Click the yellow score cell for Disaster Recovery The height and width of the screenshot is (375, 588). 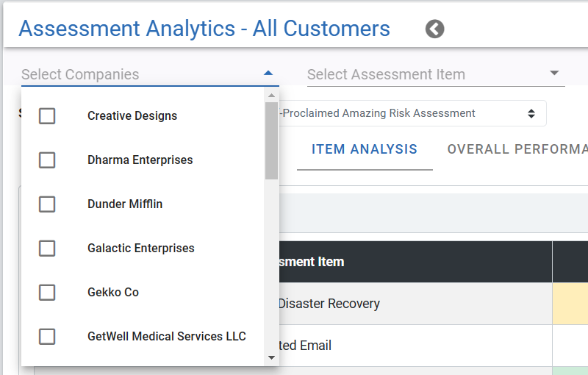(x=570, y=304)
